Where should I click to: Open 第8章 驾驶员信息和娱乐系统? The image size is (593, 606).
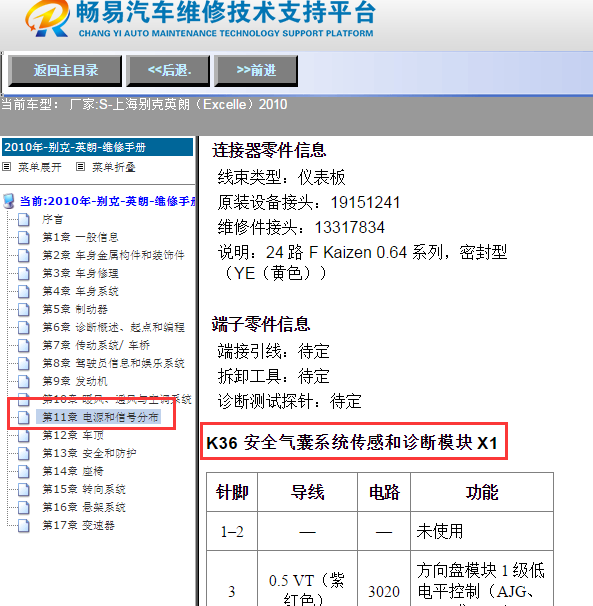(x=113, y=363)
